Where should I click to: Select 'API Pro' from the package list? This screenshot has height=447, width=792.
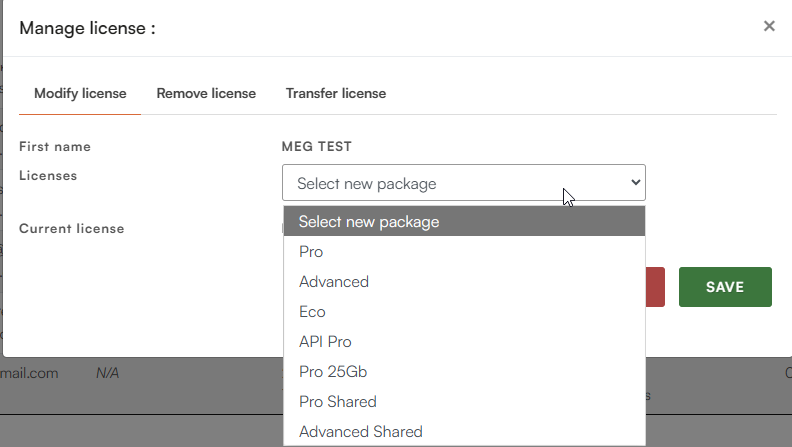pos(325,342)
